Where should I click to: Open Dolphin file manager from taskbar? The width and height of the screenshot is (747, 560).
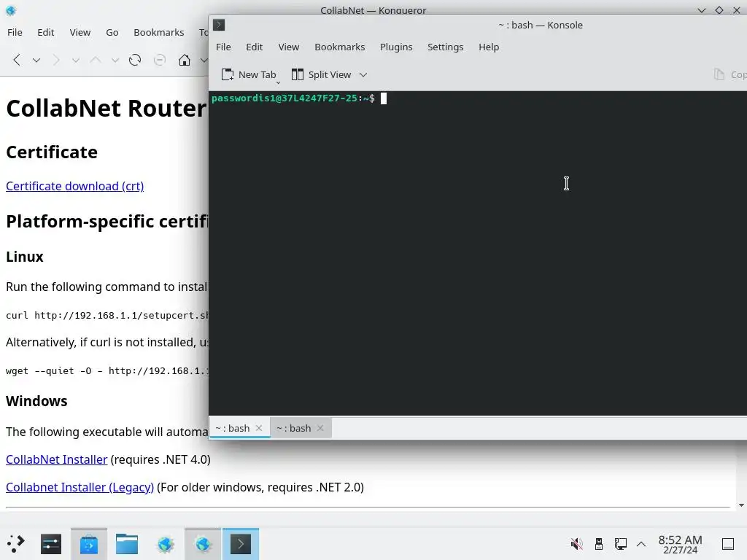click(127, 544)
